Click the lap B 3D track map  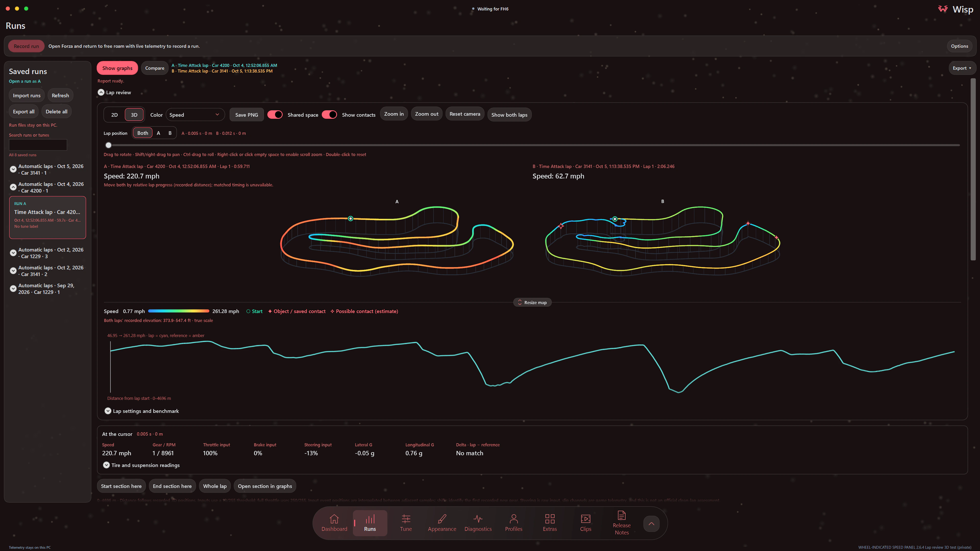coord(662,242)
